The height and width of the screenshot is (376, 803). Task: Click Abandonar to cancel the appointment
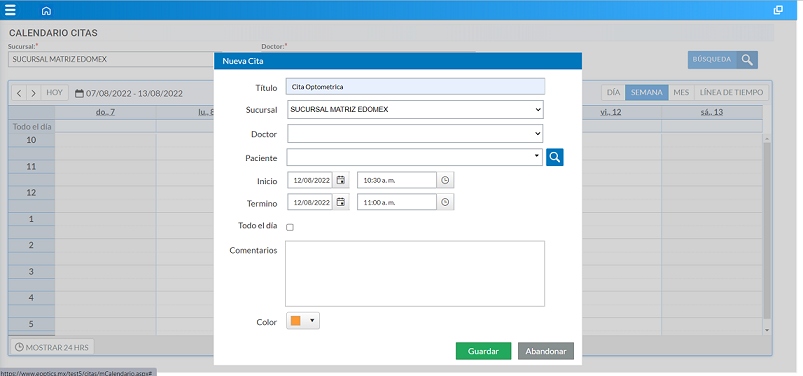[546, 351]
